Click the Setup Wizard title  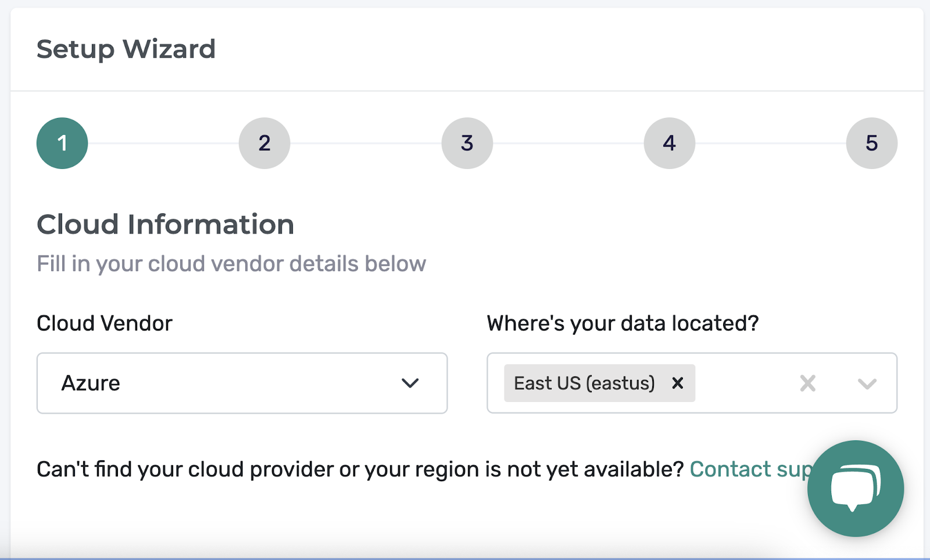pos(126,49)
